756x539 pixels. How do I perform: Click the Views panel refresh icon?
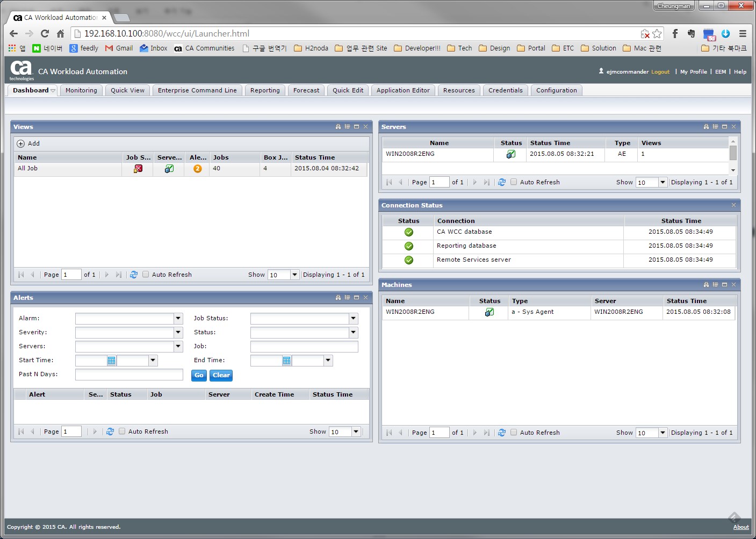click(134, 275)
